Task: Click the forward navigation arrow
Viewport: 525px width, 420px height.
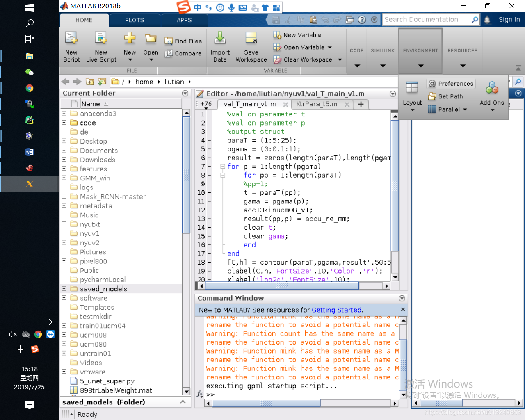Action: (x=77, y=82)
